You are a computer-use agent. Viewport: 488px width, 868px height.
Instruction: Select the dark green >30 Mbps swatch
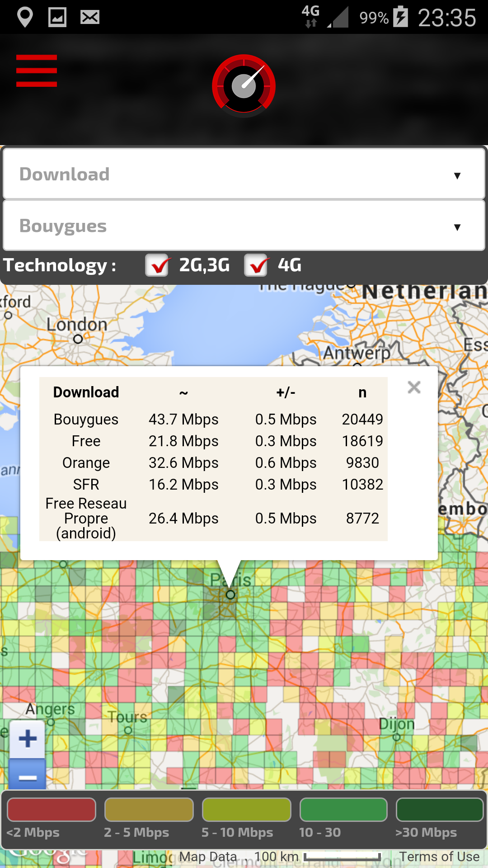click(x=440, y=810)
